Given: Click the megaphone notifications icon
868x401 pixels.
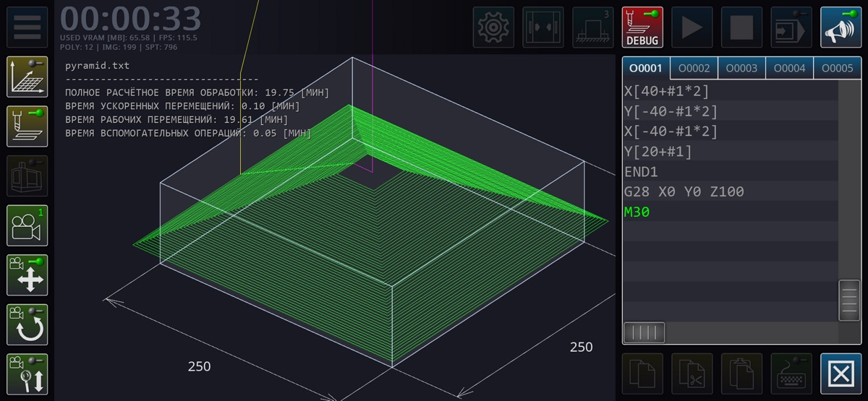Looking at the screenshot, I should 841,27.
